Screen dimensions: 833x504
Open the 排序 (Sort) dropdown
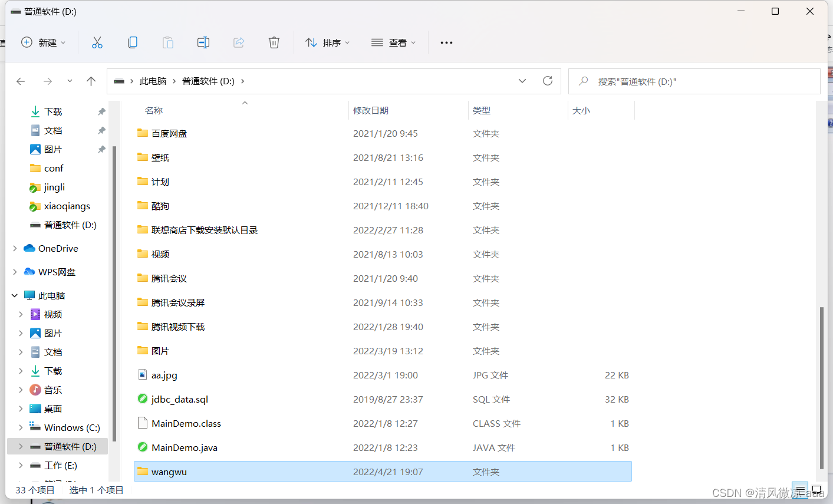point(328,42)
